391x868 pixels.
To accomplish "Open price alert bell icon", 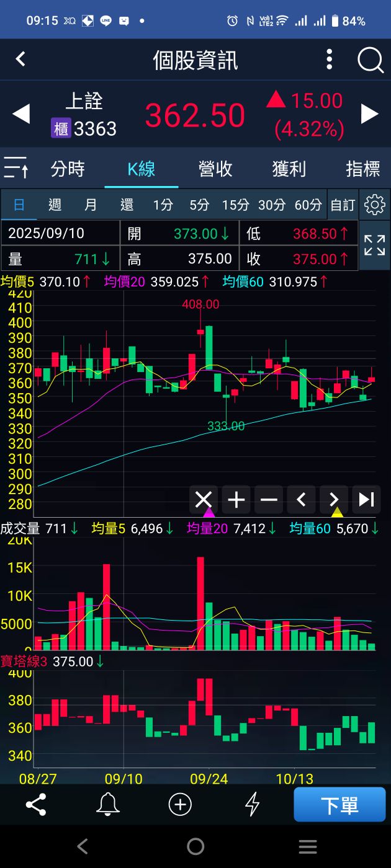I will click(108, 805).
